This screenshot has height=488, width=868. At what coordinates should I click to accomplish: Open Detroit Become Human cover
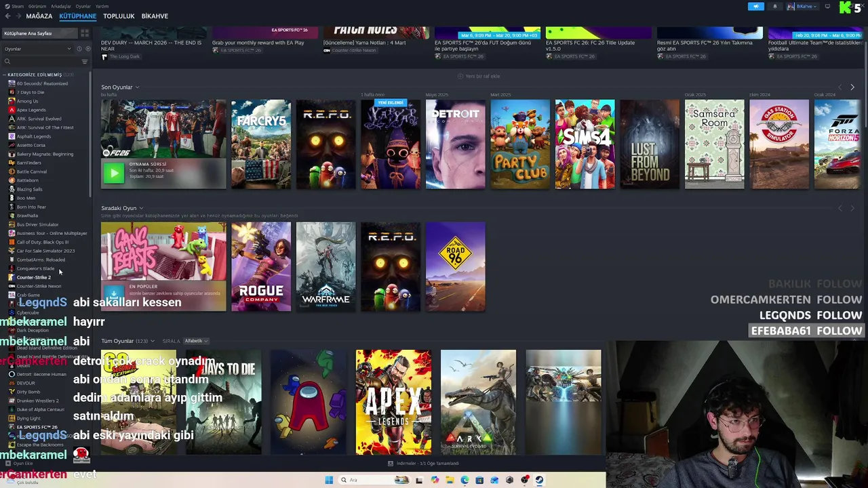(455, 144)
